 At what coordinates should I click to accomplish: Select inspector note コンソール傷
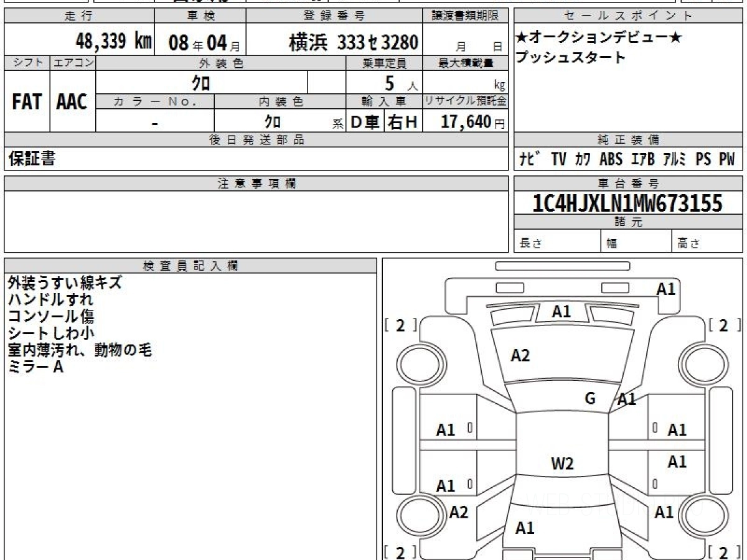coord(50,316)
